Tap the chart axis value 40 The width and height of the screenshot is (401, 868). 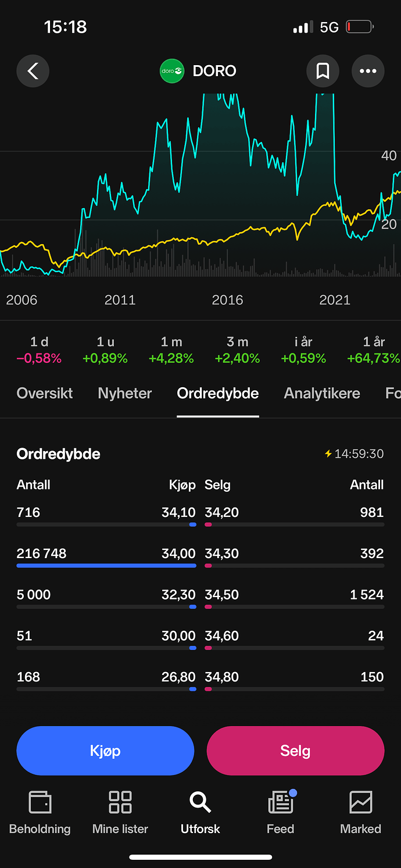click(x=389, y=156)
